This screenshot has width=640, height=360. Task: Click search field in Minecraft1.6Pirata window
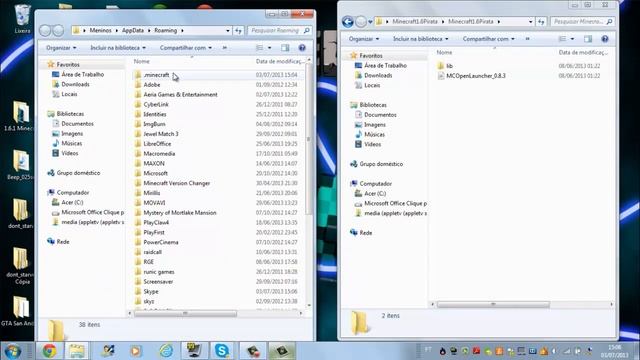click(x=582, y=22)
